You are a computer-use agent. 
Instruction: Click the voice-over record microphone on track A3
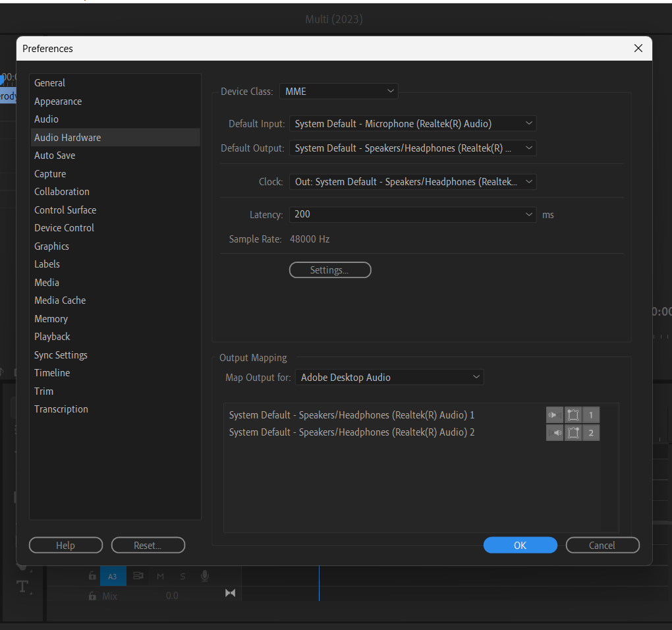click(204, 575)
